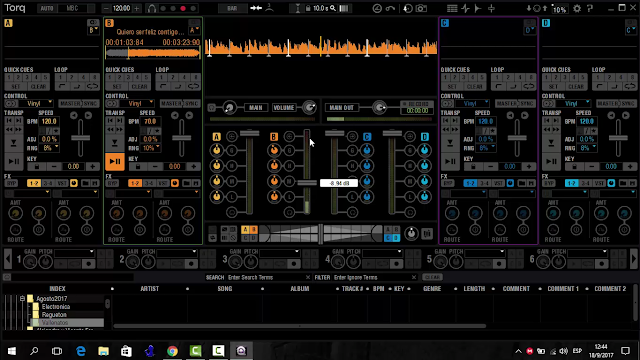Click the waveform display icon in toolbar

coord(465,8)
